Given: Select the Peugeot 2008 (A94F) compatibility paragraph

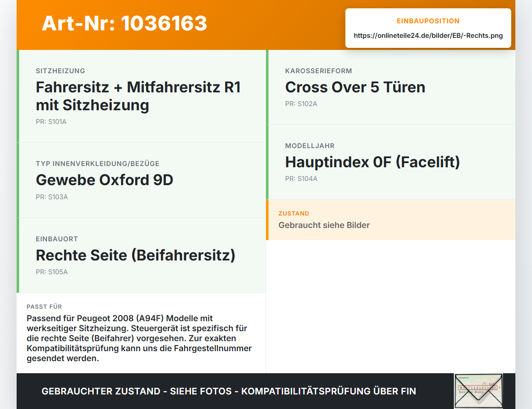Looking at the screenshot, I should click(139, 338).
